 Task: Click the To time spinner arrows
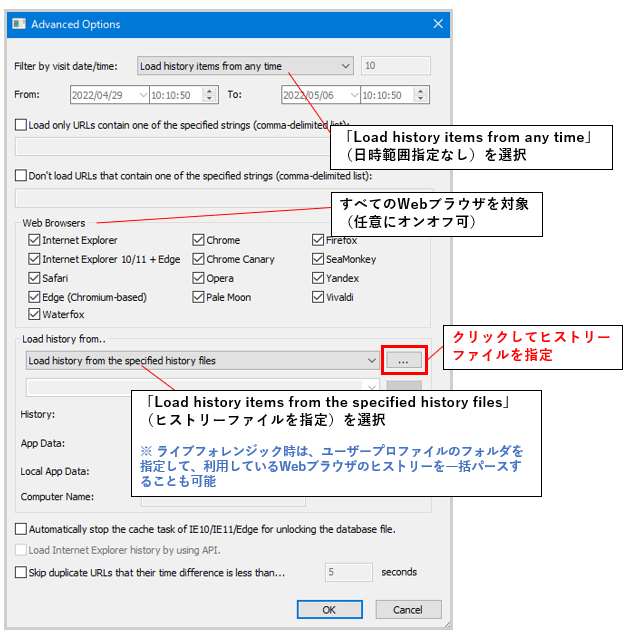[x=420, y=95]
